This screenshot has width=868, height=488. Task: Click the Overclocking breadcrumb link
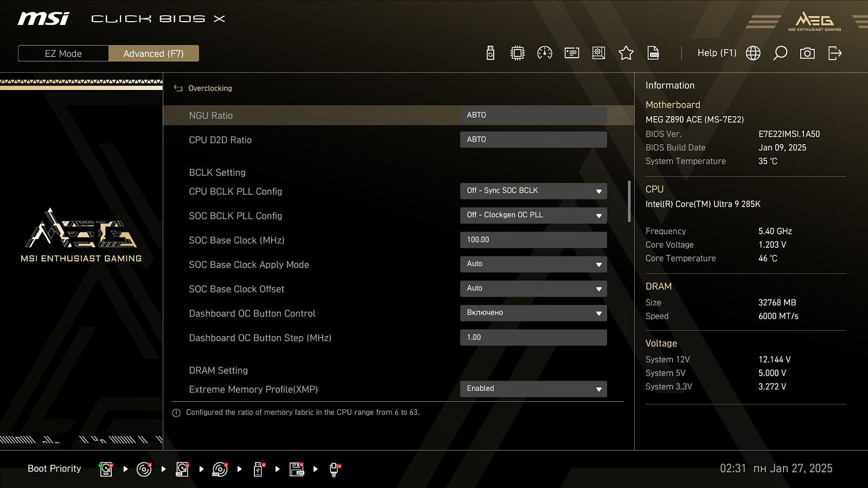(210, 88)
